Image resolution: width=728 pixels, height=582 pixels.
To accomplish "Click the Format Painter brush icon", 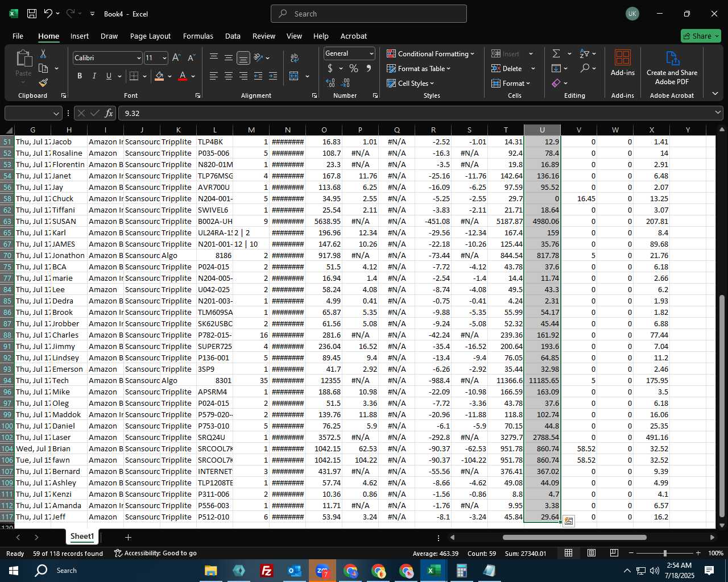I will (x=43, y=83).
